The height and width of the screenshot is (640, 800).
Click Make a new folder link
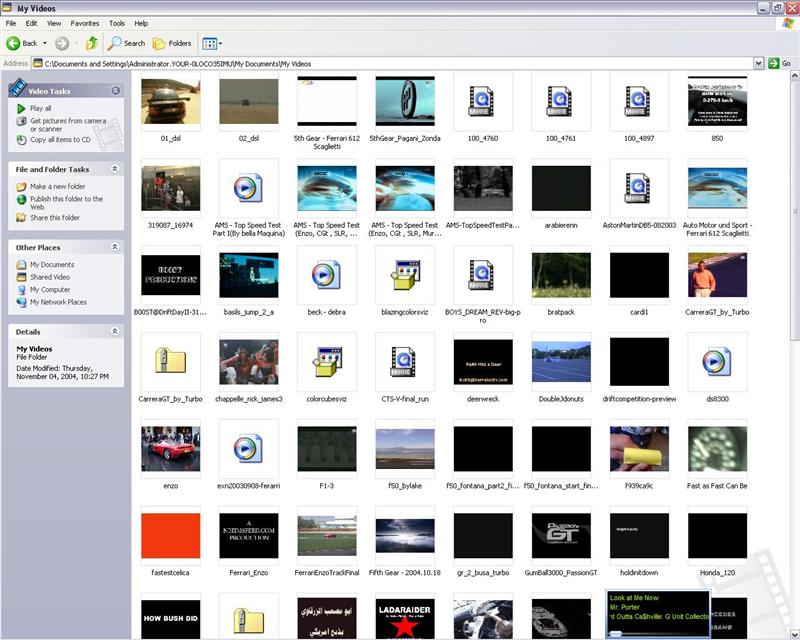coord(57,187)
